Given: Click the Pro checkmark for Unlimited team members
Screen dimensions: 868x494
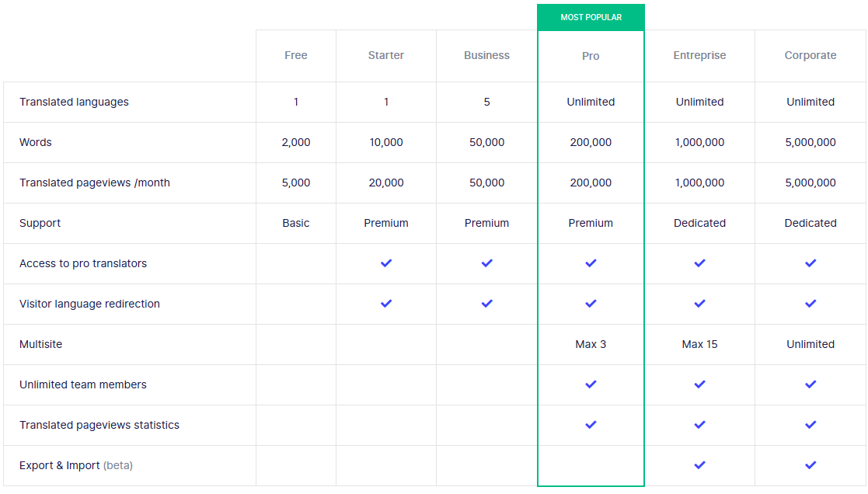Looking at the screenshot, I should click(591, 384).
